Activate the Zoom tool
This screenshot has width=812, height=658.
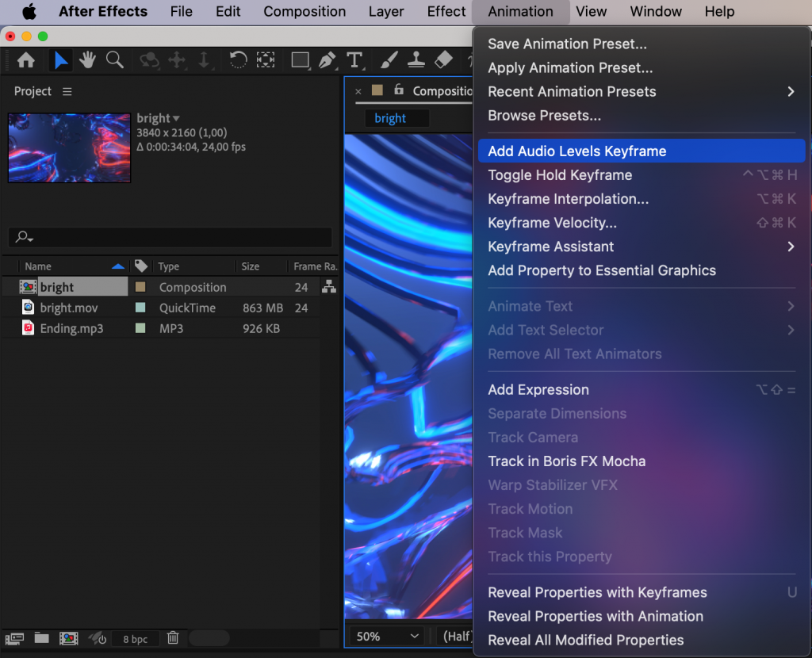(114, 60)
